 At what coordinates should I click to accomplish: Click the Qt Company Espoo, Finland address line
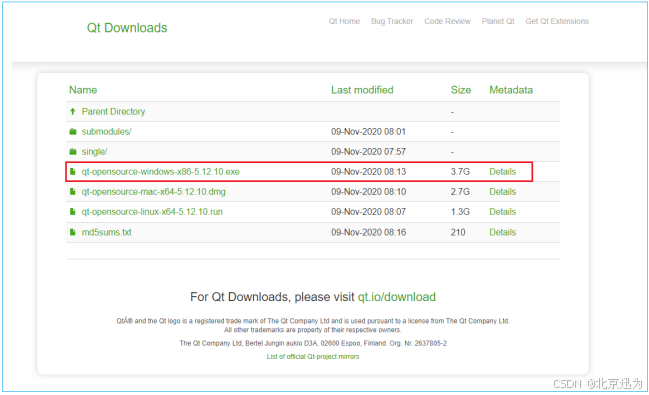click(x=313, y=343)
